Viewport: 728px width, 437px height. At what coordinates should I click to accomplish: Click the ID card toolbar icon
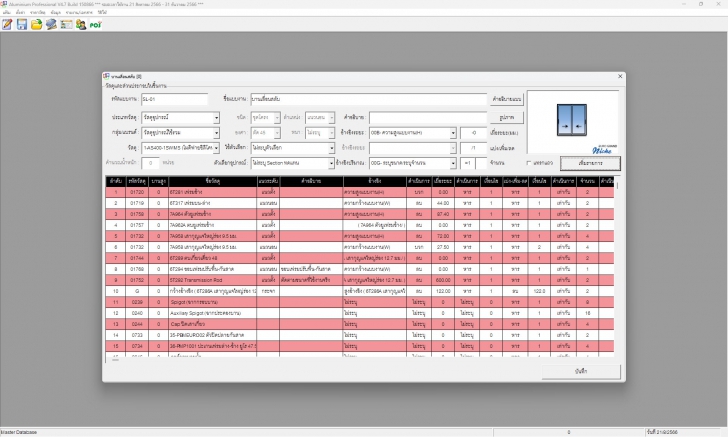pyautogui.click(x=66, y=25)
